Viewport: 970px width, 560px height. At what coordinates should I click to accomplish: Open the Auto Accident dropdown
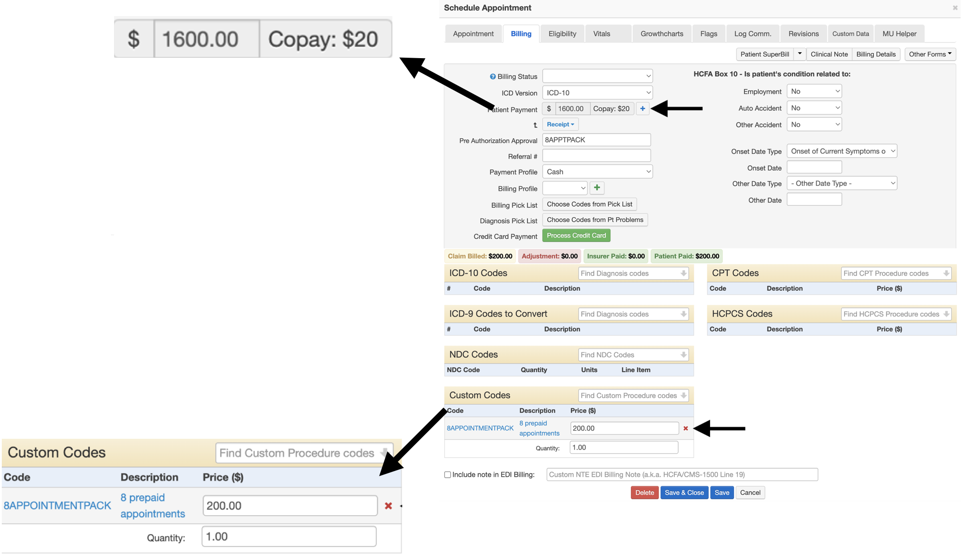[x=814, y=108]
